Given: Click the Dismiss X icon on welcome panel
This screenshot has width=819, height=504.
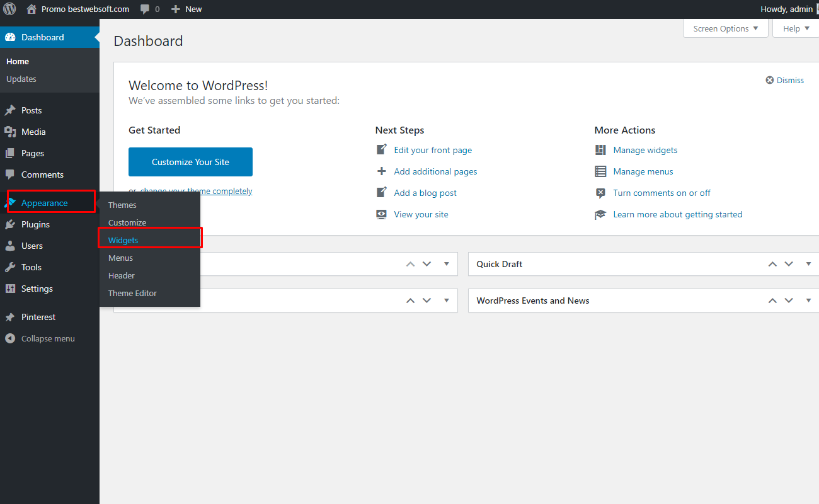Looking at the screenshot, I should 770,80.
